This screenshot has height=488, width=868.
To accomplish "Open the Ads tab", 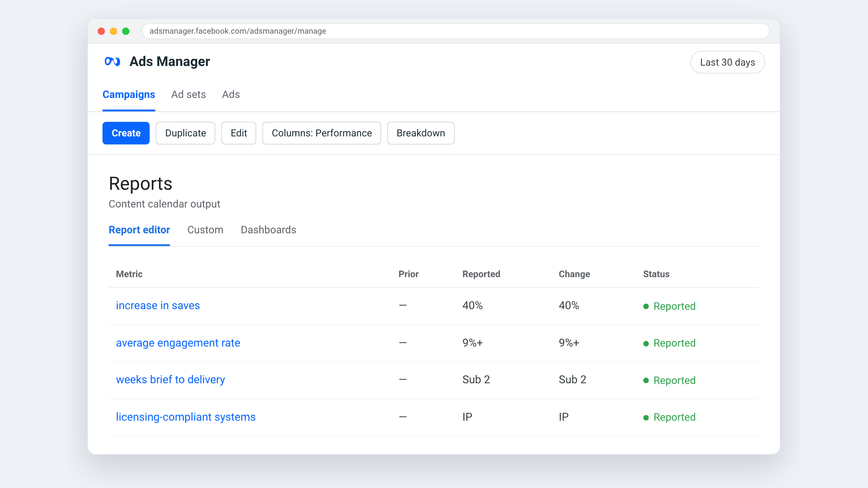I will click(231, 95).
